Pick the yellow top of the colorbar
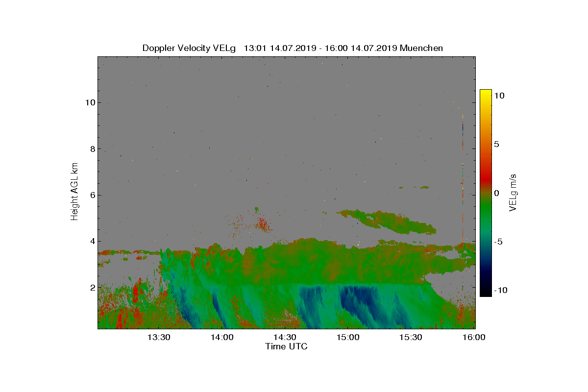This screenshot has height=392, width=588. pos(486,93)
